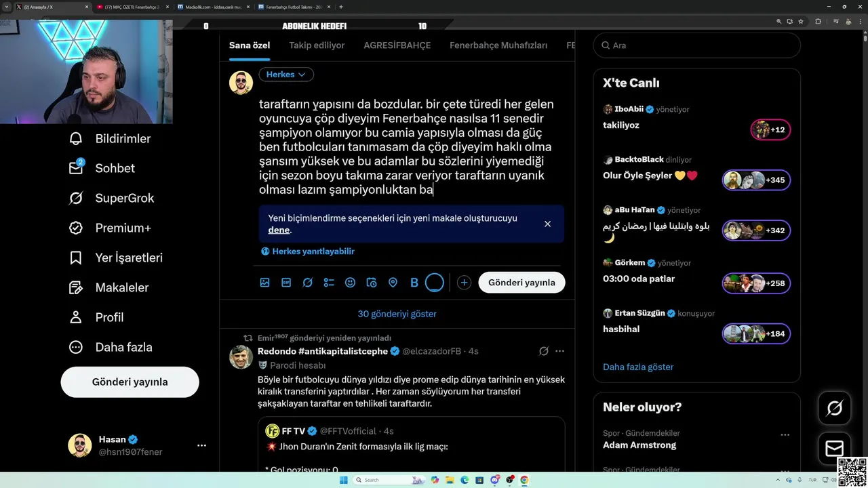Switch to Mackolik.com browser tab
Viewport: 868px width, 488px height.
tap(212, 7)
